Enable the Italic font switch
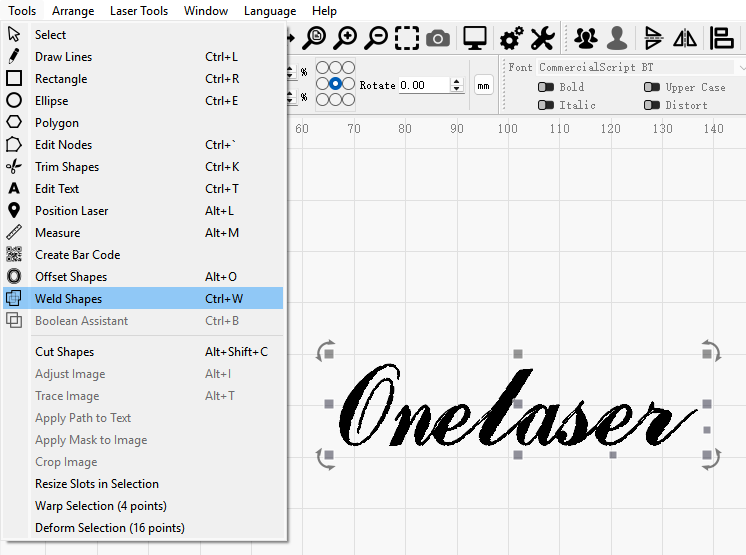 pyautogui.click(x=546, y=105)
